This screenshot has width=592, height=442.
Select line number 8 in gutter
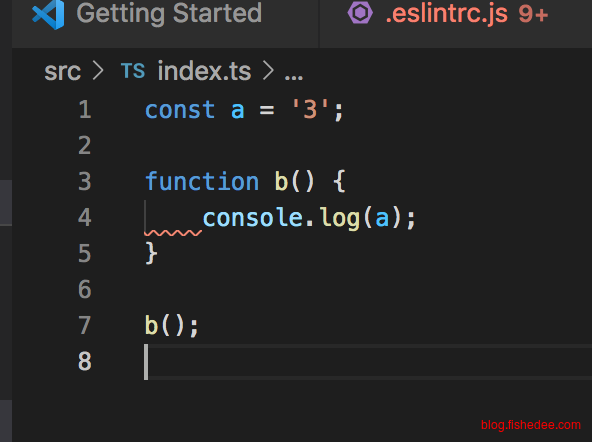click(x=85, y=361)
